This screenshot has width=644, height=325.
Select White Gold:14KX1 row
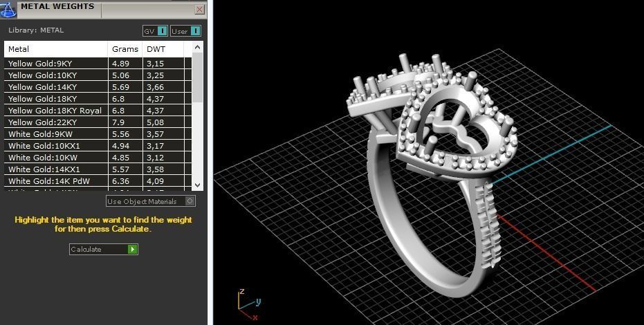98,169
